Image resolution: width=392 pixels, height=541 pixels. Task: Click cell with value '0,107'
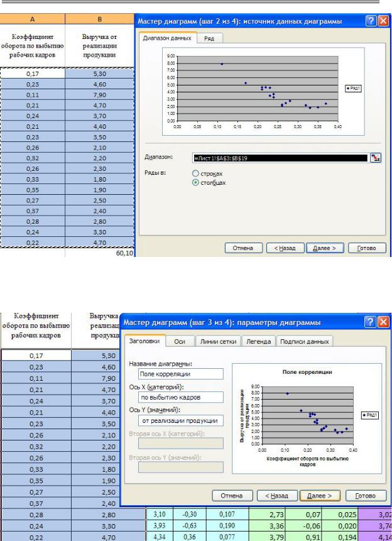227,514
